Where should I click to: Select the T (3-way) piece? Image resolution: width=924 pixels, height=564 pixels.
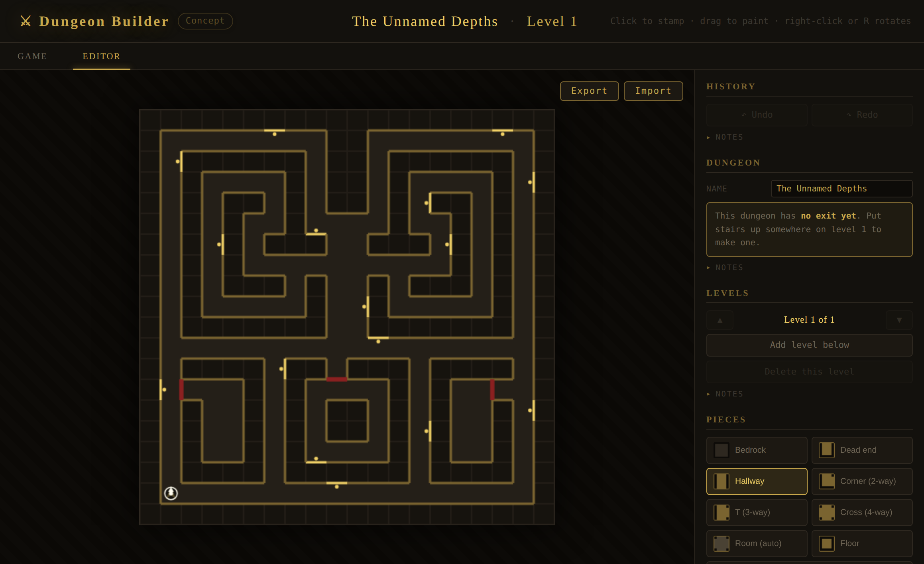click(757, 512)
